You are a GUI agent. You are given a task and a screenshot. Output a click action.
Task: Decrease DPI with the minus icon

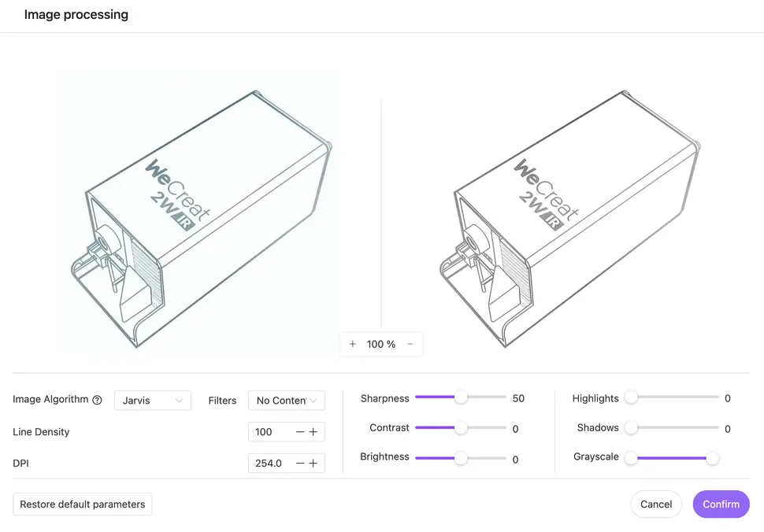(299, 464)
